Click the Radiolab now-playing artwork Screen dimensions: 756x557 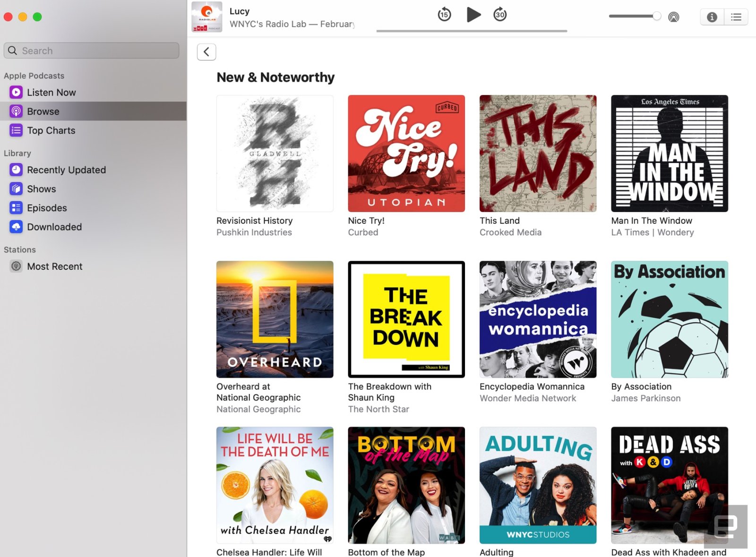tap(207, 17)
